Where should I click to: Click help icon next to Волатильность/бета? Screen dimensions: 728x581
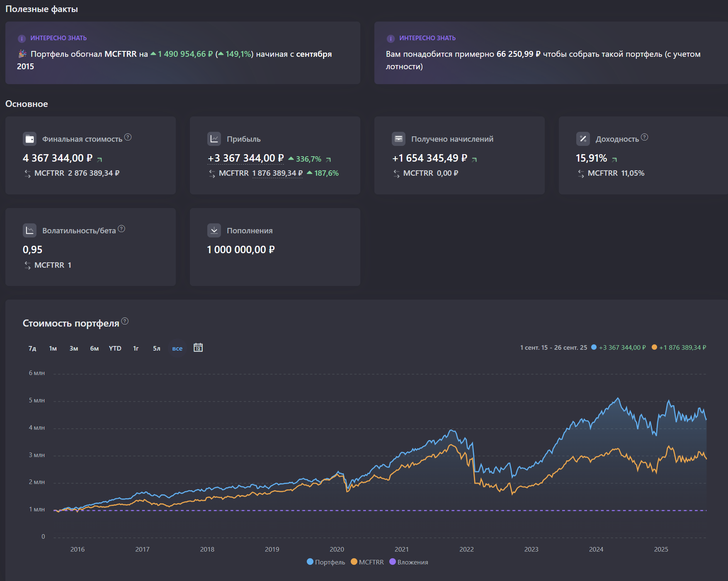click(121, 229)
